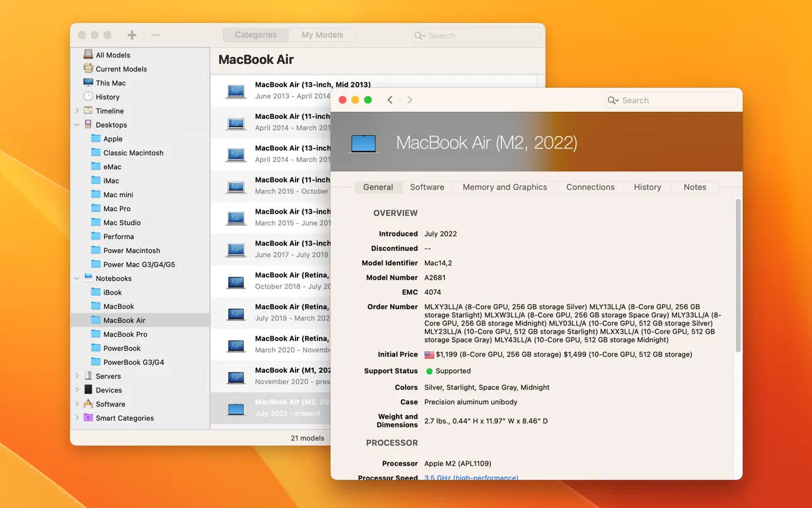Click the detail window vertical scrollbar
The height and width of the screenshot is (508, 812).
(x=737, y=276)
